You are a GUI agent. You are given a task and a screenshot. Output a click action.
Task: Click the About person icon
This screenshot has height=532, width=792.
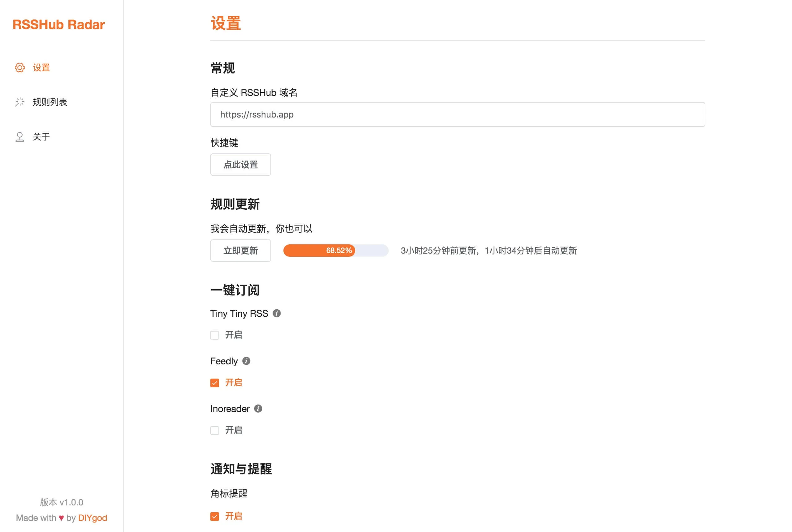tap(20, 137)
